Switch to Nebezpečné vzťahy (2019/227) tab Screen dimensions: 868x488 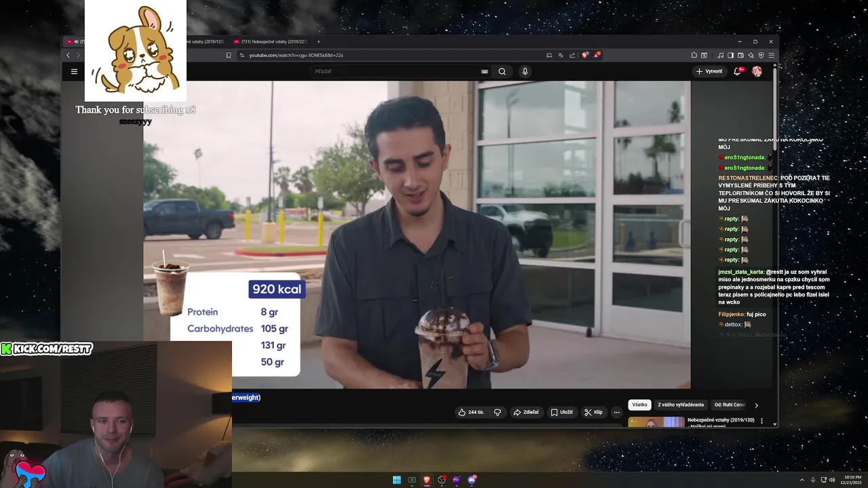click(271, 41)
